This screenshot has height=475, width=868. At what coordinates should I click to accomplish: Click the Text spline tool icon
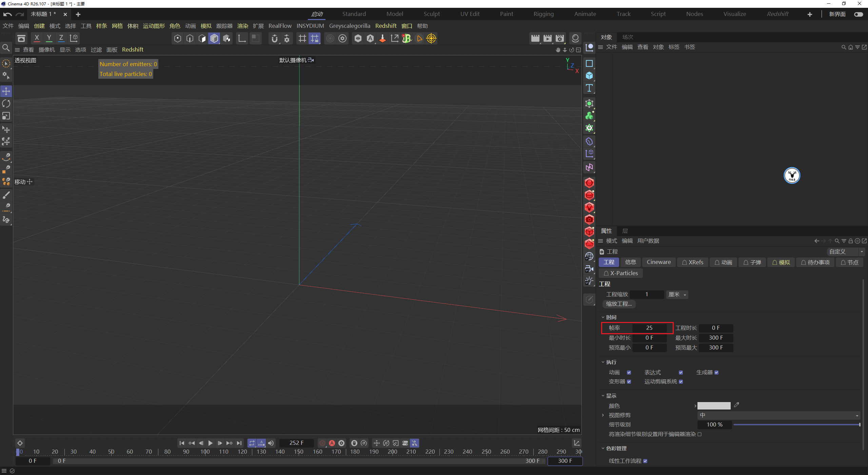[x=589, y=88]
